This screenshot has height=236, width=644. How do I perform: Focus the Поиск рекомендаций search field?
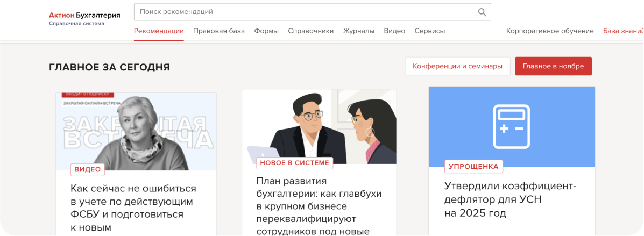click(x=312, y=12)
